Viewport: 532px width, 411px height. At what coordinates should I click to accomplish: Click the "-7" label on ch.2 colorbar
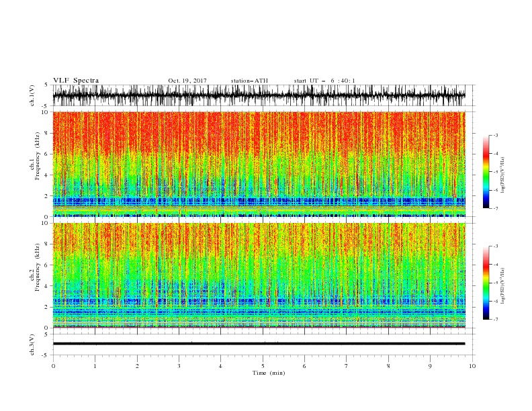[x=495, y=319]
